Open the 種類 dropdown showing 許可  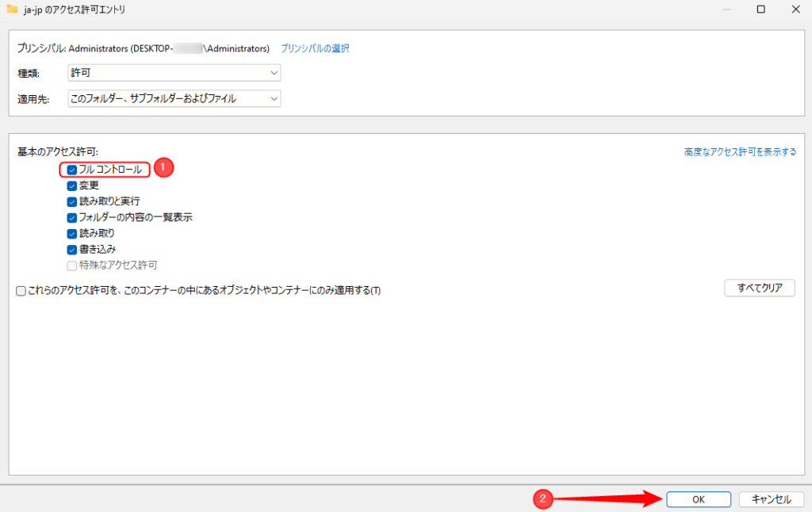pos(174,72)
